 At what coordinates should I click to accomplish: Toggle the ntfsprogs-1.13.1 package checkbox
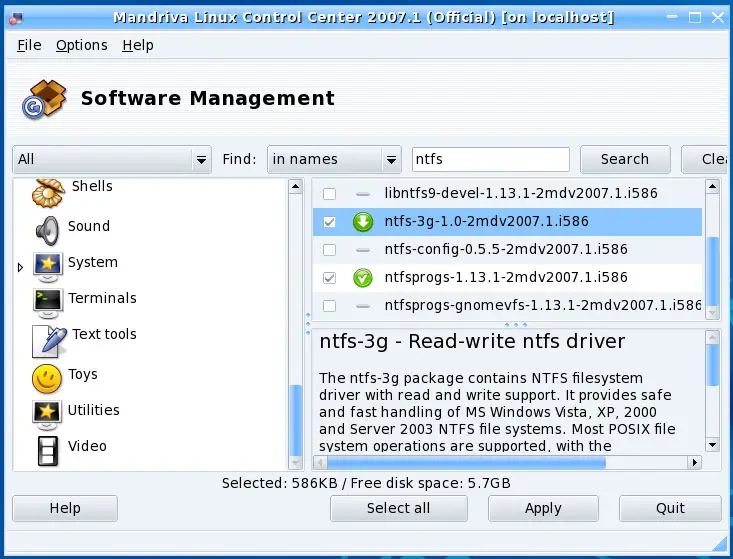pyautogui.click(x=330, y=278)
